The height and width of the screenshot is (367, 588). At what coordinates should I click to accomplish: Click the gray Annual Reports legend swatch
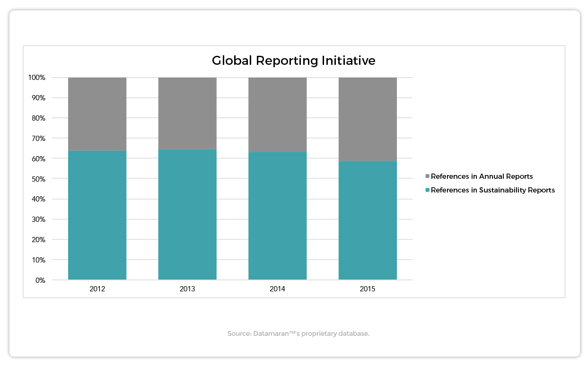tap(428, 176)
